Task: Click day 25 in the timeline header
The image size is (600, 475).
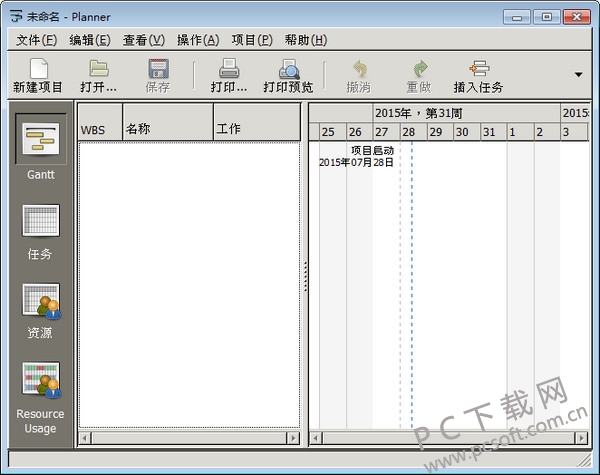Action: (x=333, y=132)
